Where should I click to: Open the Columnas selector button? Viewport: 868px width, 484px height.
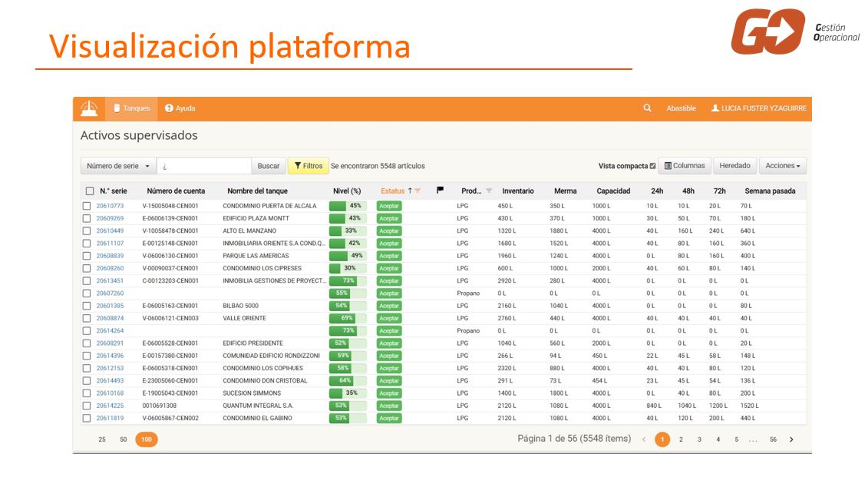[x=685, y=166]
